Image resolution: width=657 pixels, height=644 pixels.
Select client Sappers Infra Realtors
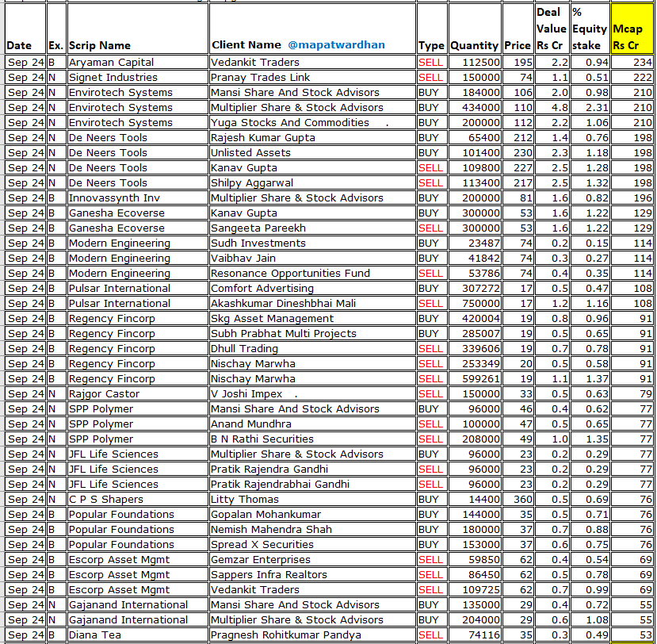tap(312, 575)
